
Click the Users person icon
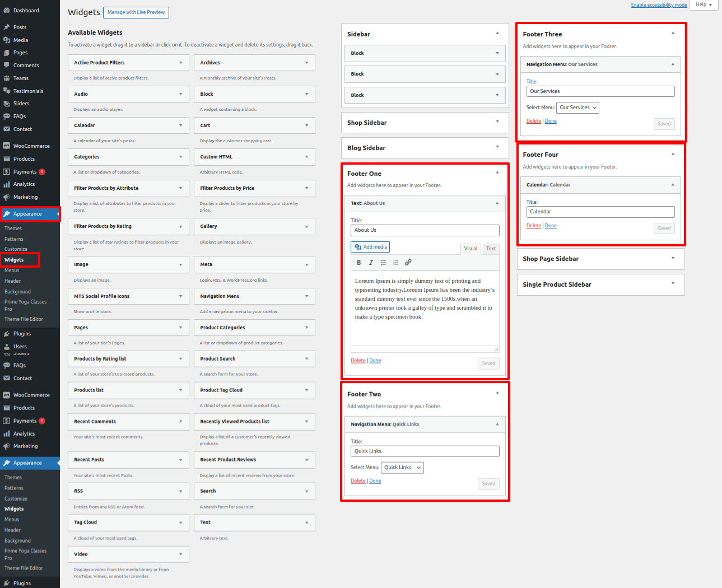[x=7, y=347]
